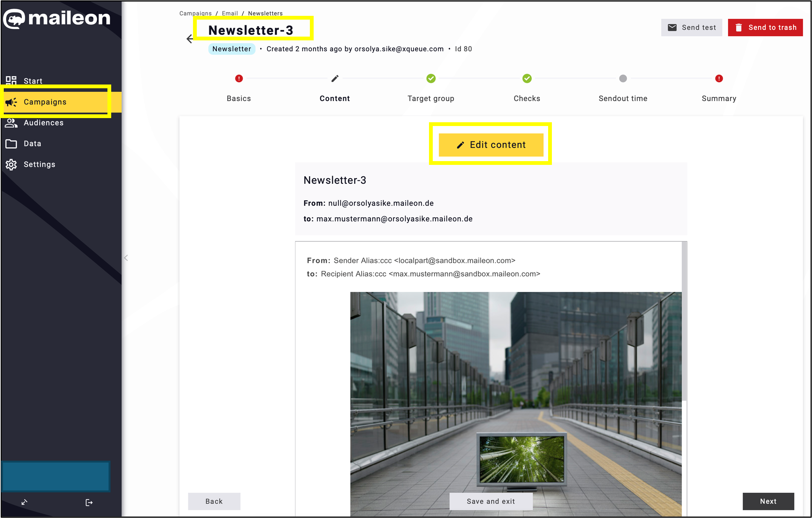Click the Content step pencil icon

pos(335,78)
